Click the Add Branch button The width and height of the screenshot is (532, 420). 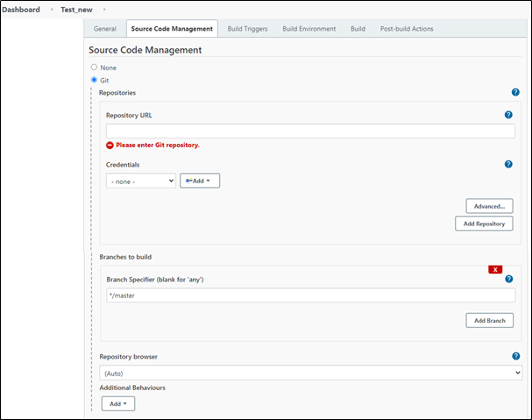pos(489,320)
